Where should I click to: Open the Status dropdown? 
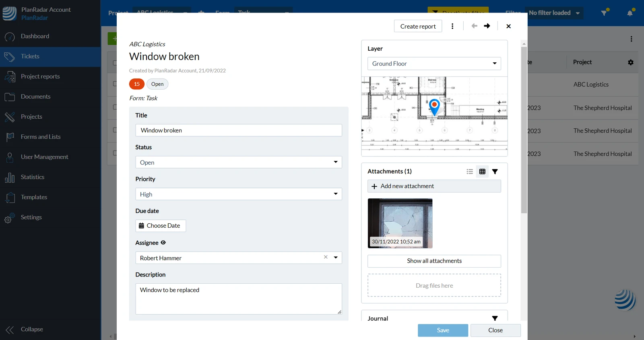pyautogui.click(x=239, y=162)
